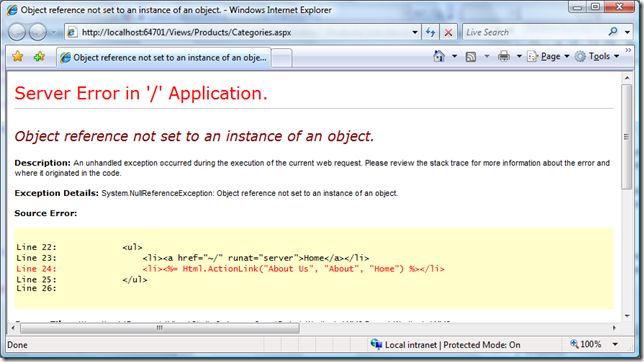Click the address bar with localhost URL
Viewport: 644px width, 362px height.
click(x=238, y=32)
